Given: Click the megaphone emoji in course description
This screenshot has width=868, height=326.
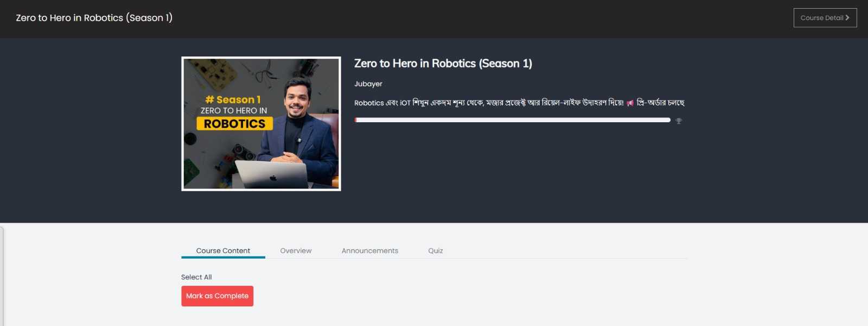Looking at the screenshot, I should 630,103.
